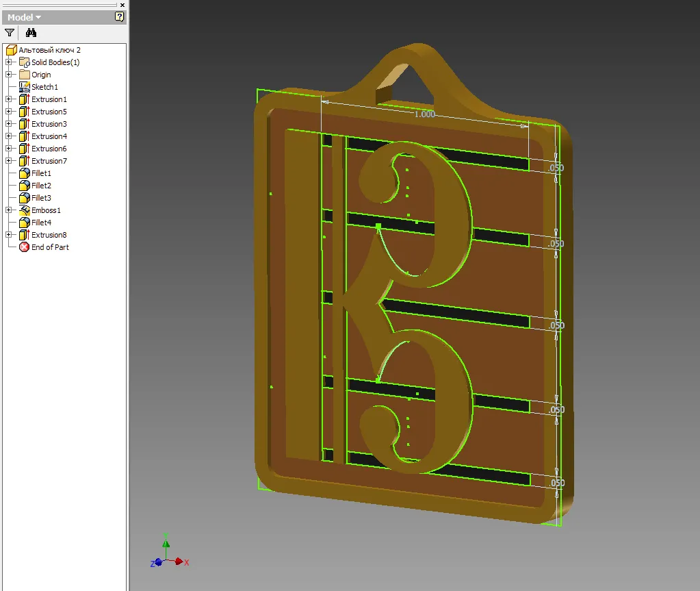Click the binoculars Find icon
Screen dimensions: 700x591
pos(31,33)
